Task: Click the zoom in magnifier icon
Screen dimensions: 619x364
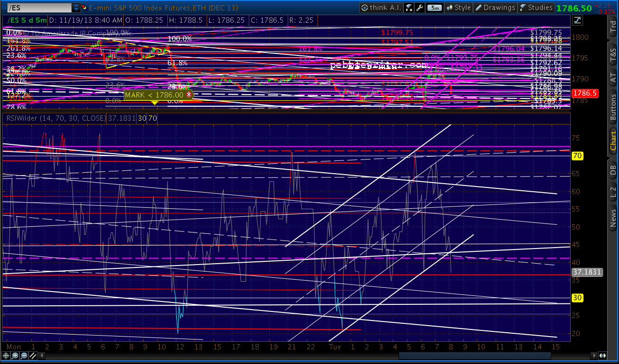Action: coord(15,355)
